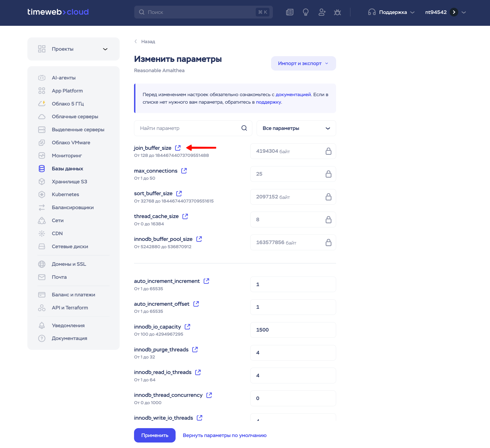Open Облачные серверы section
This screenshot has height=448, width=490.
coord(75,116)
